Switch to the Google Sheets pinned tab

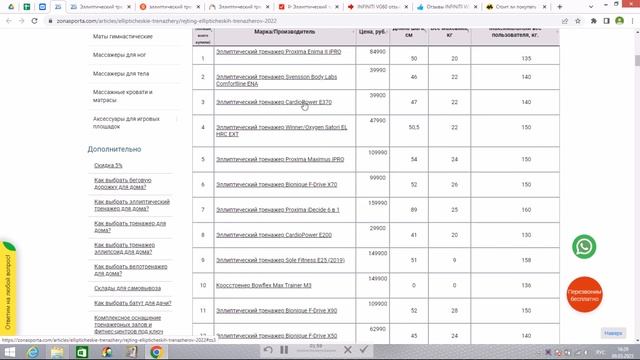[27, 7]
